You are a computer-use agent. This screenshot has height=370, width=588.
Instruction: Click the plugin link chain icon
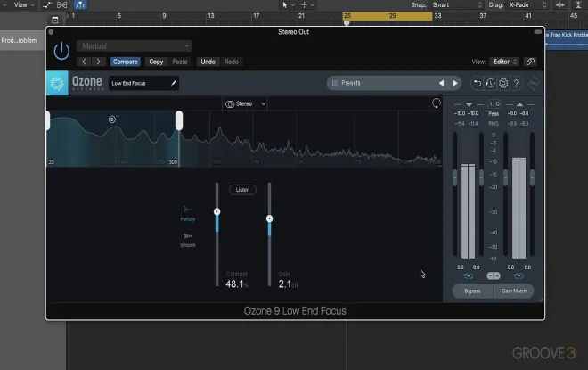coord(530,62)
